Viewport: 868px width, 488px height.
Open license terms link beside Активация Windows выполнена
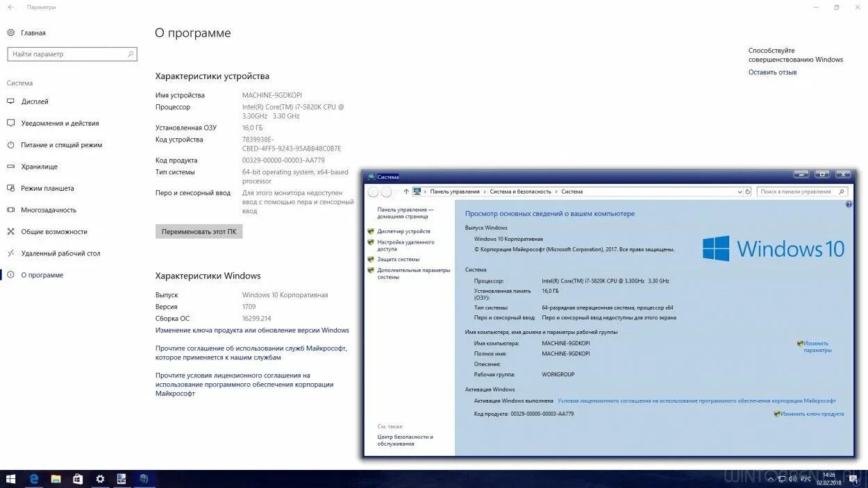coord(696,401)
